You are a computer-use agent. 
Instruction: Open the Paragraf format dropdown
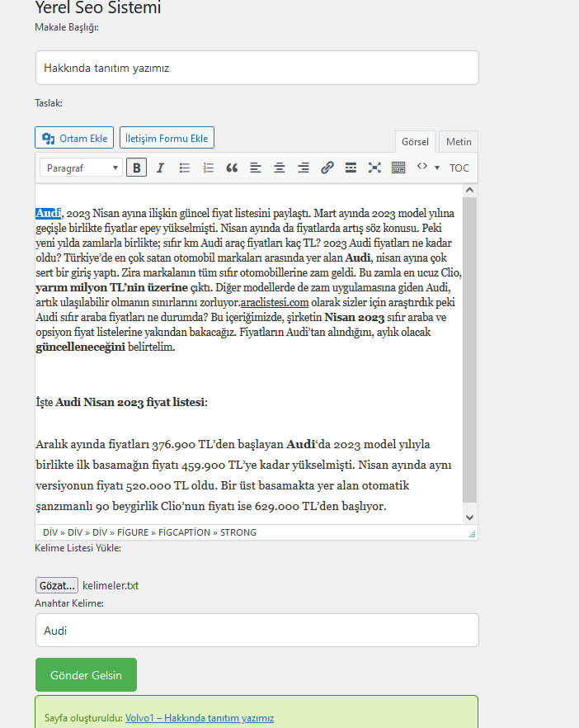pyautogui.click(x=81, y=168)
